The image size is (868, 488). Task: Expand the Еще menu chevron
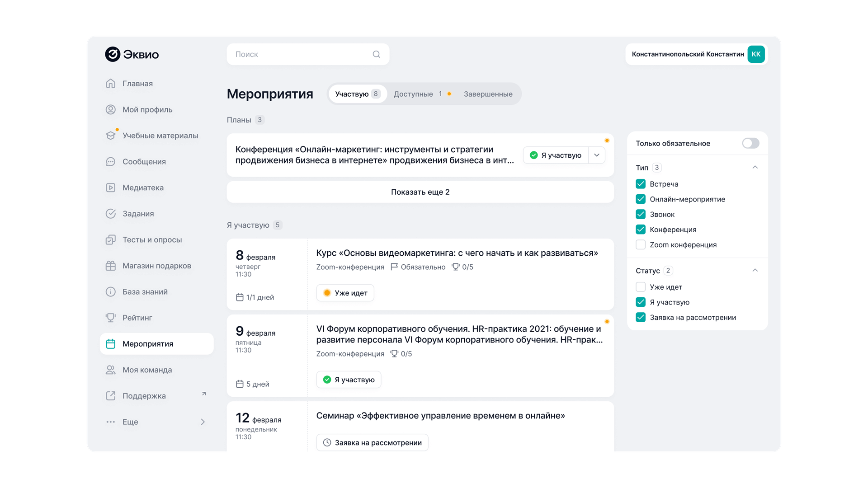(203, 422)
